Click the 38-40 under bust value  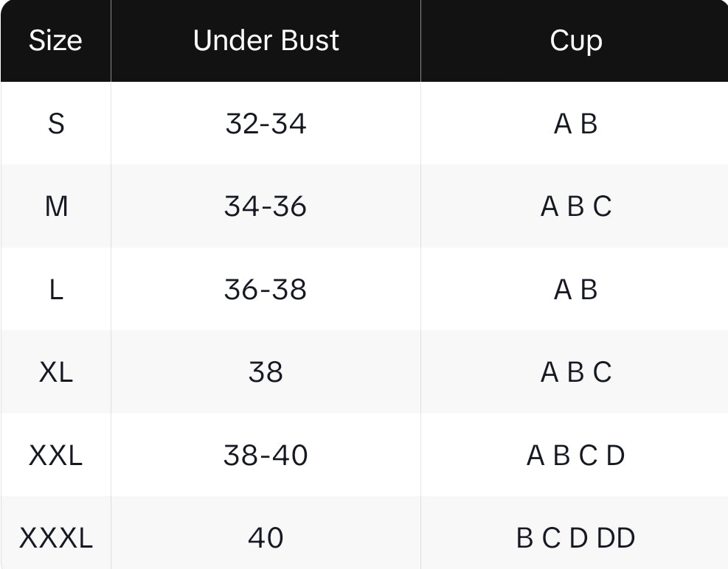click(x=266, y=455)
